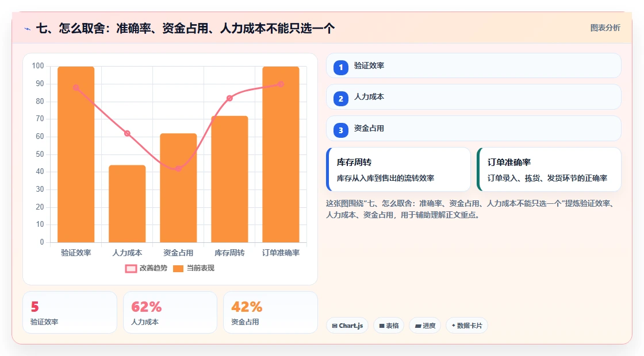Click the description 订单录入、拣货、发货环节的正确率
The width and height of the screenshot is (644, 356).
pyautogui.click(x=547, y=178)
